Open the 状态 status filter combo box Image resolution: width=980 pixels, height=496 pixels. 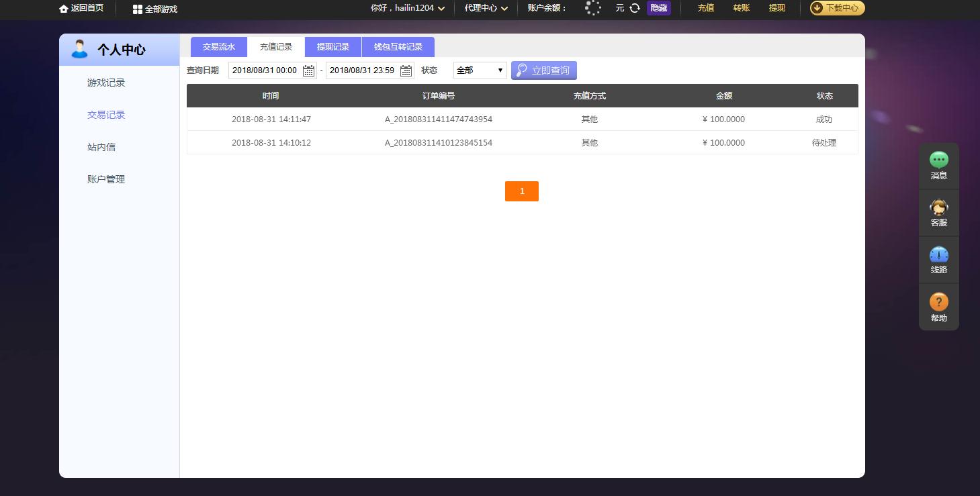coord(479,70)
